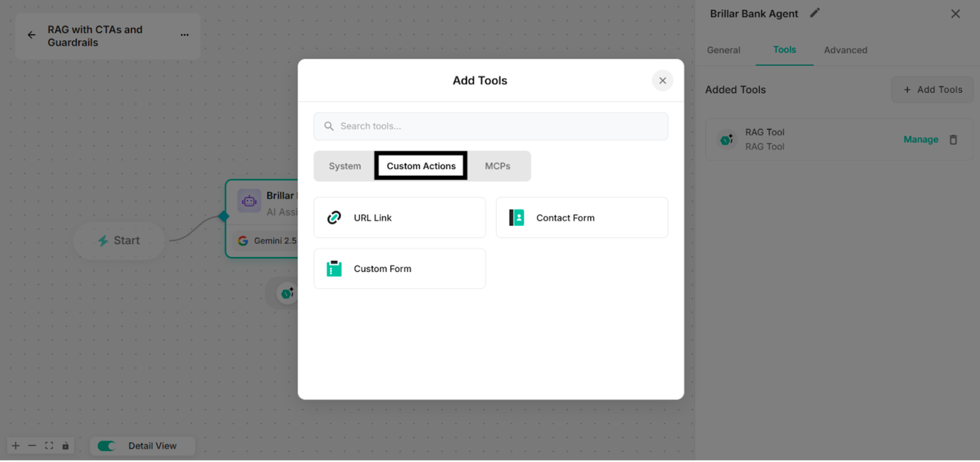This screenshot has height=462, width=980.
Task: Select the URL Link custom action
Action: [399, 217]
